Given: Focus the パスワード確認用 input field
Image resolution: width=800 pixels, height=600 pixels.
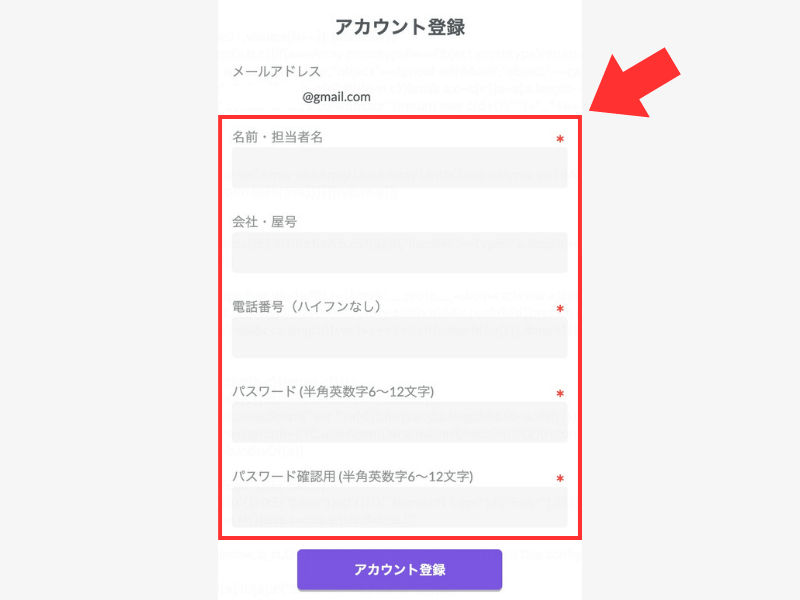Looking at the screenshot, I should click(x=399, y=507).
